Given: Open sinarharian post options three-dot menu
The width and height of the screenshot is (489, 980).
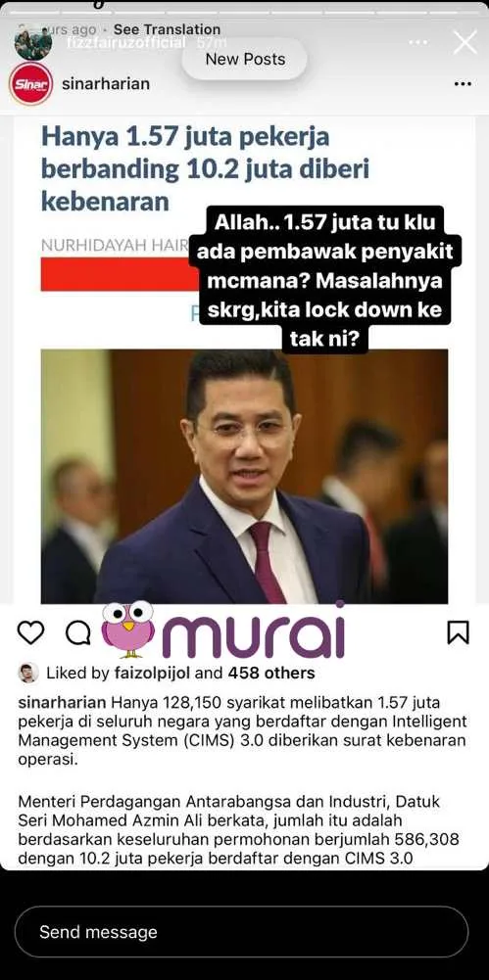Looking at the screenshot, I should pyautogui.click(x=463, y=84).
